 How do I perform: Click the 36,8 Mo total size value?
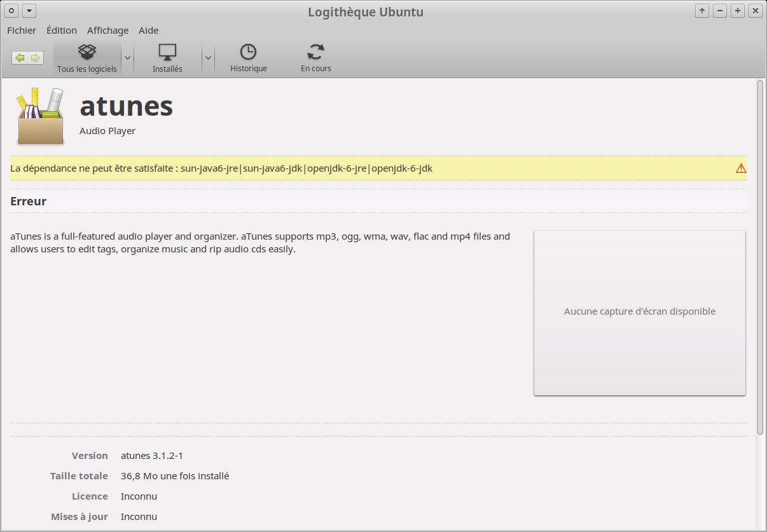175,476
